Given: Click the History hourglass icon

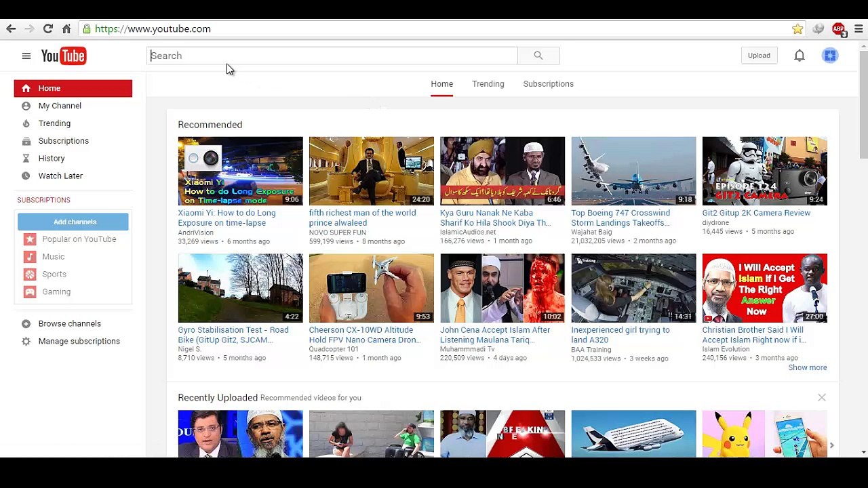Looking at the screenshot, I should pyautogui.click(x=26, y=159).
